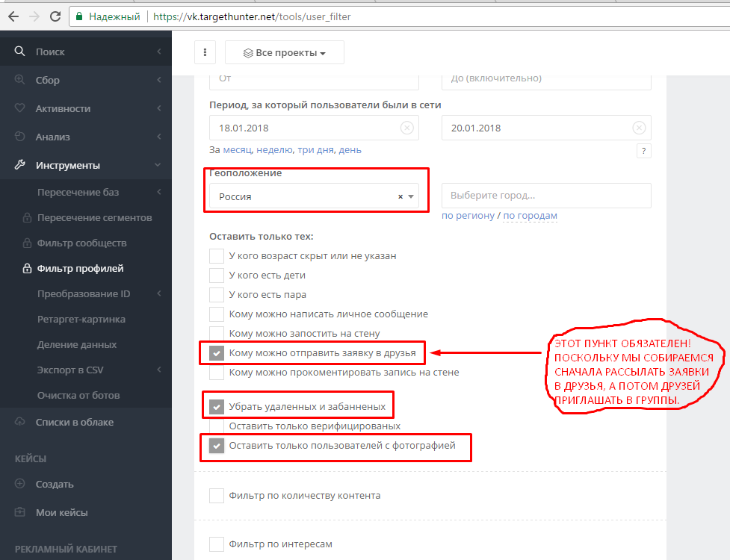Toggle 'Фильтр по интересам' checkbox
Image resolution: width=730 pixels, height=560 pixels.
pyautogui.click(x=217, y=544)
